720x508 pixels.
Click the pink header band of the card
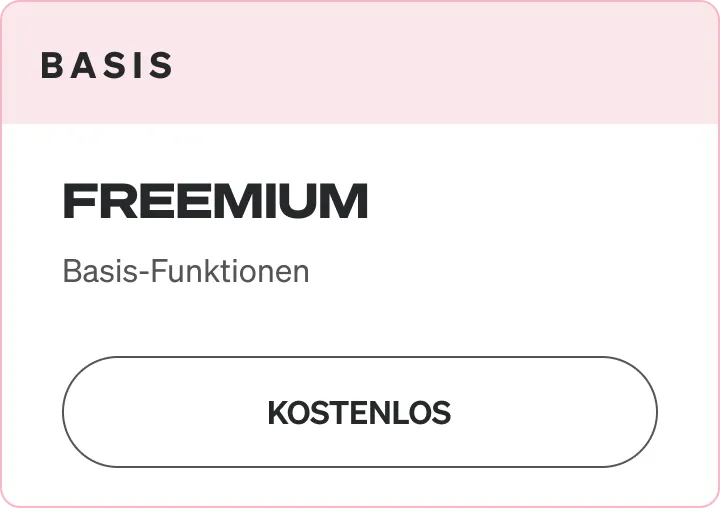pos(450,66)
